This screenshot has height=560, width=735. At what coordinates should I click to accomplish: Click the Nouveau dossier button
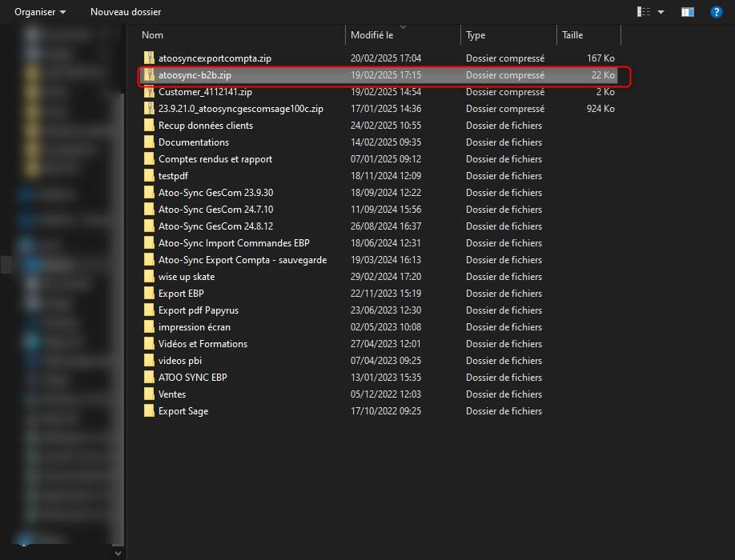tap(126, 12)
